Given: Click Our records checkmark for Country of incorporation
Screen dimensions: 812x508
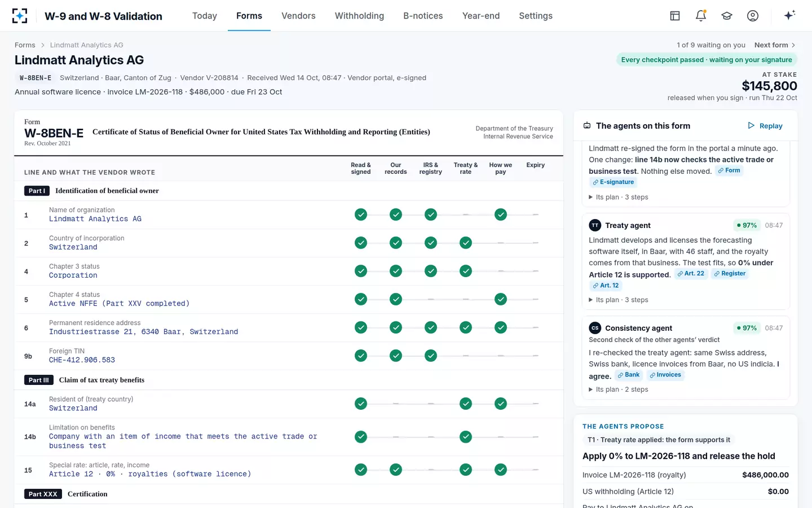Looking at the screenshot, I should coord(396,243).
